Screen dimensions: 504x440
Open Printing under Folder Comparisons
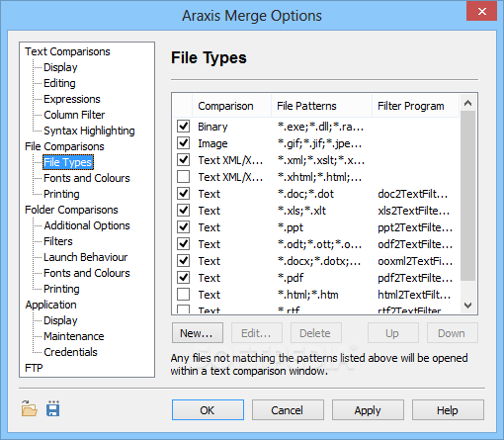click(61, 289)
